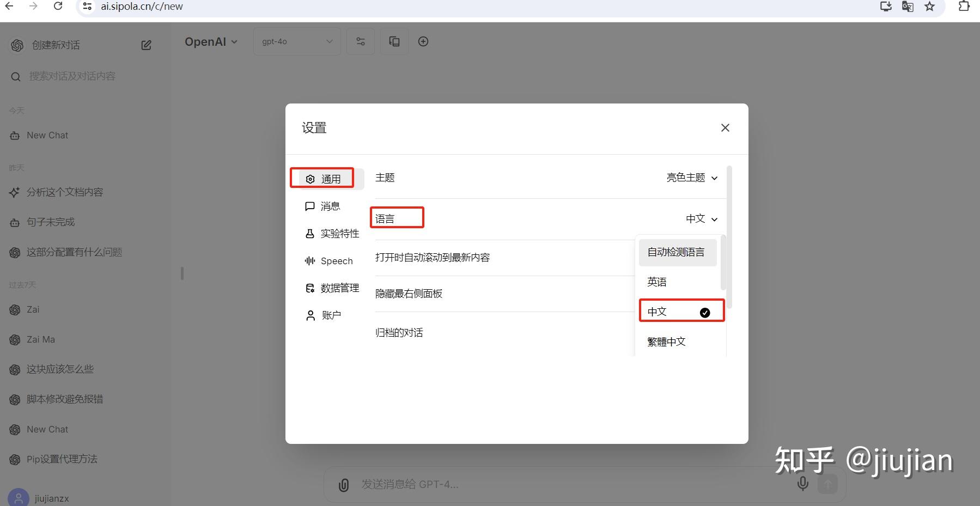Click the microphone icon in the message box
Image resolution: width=980 pixels, height=506 pixels.
click(802, 483)
